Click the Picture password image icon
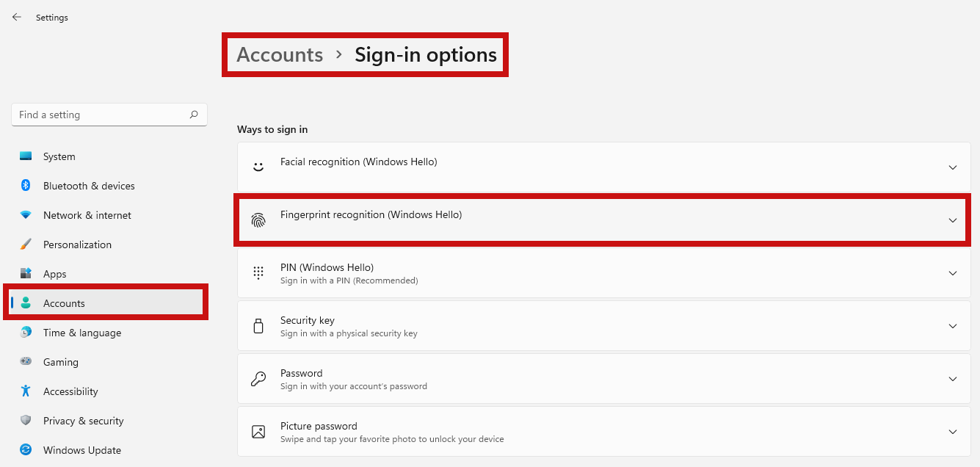 point(258,432)
